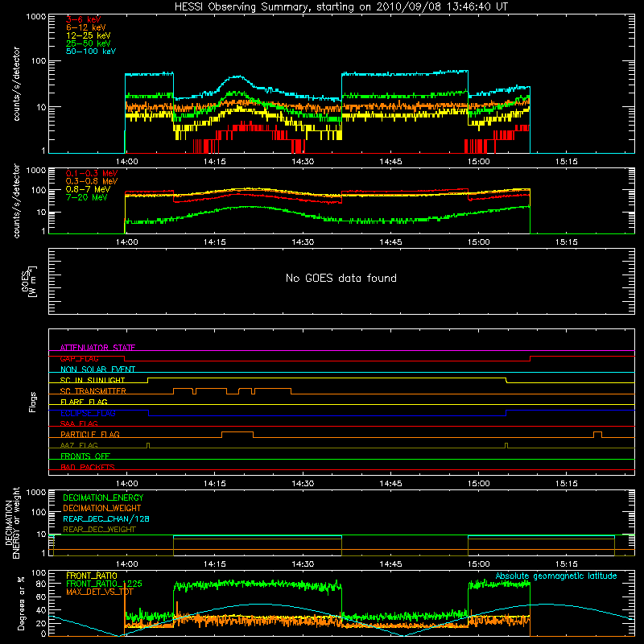Click the 14:00 tick under the MeV panel
Viewport: 644px width, 644px height.
coord(126,242)
